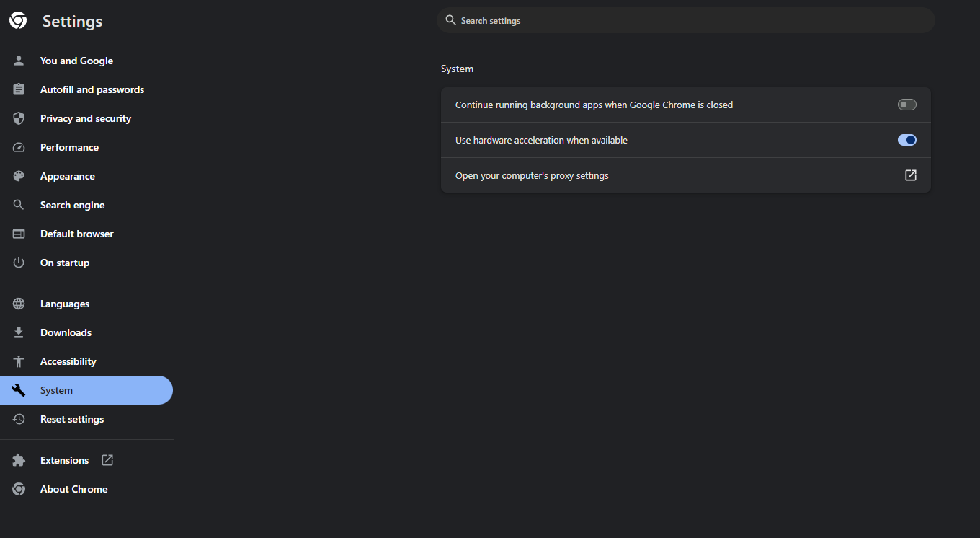
Task: Click the puzzle piece Extensions icon
Action: 19,460
